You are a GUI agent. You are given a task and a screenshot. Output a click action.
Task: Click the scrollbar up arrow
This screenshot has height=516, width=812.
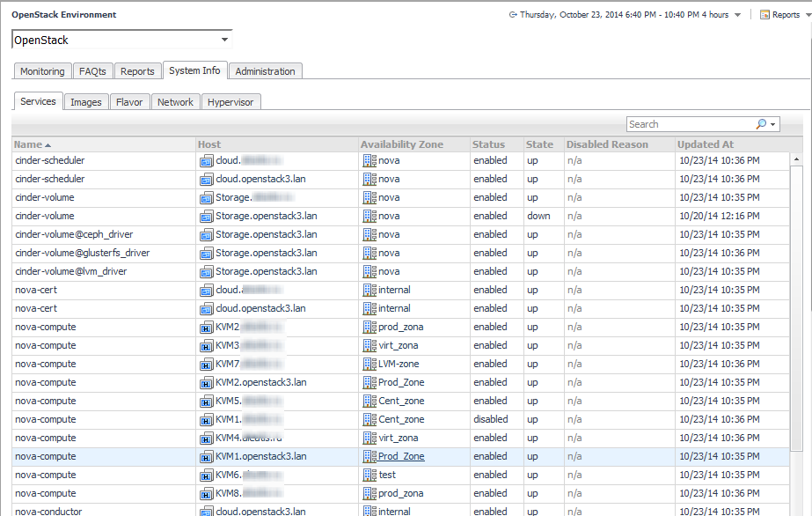(796, 159)
